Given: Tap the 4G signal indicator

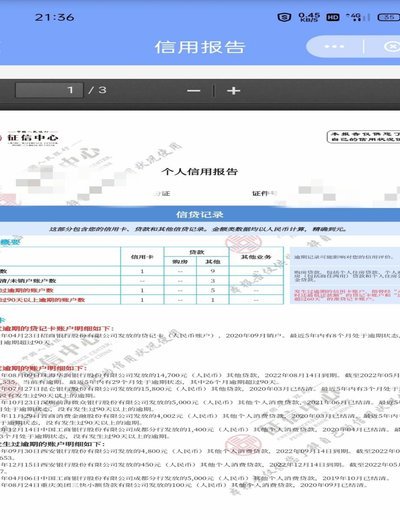Looking at the screenshot, I should [357, 17].
